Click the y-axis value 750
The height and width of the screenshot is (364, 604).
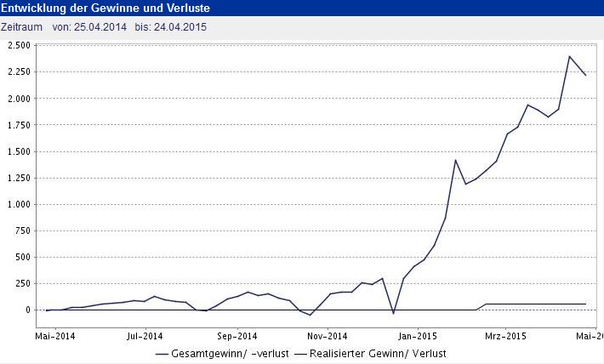tap(23, 231)
